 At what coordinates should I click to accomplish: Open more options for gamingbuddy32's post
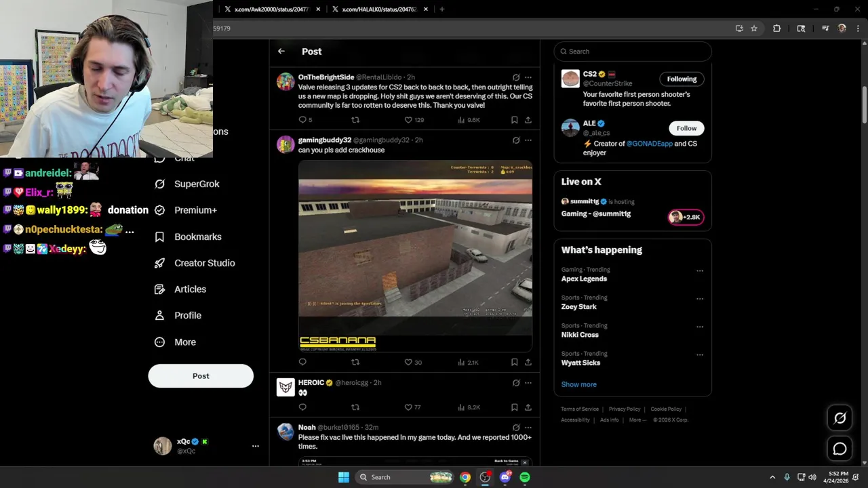[528, 140]
